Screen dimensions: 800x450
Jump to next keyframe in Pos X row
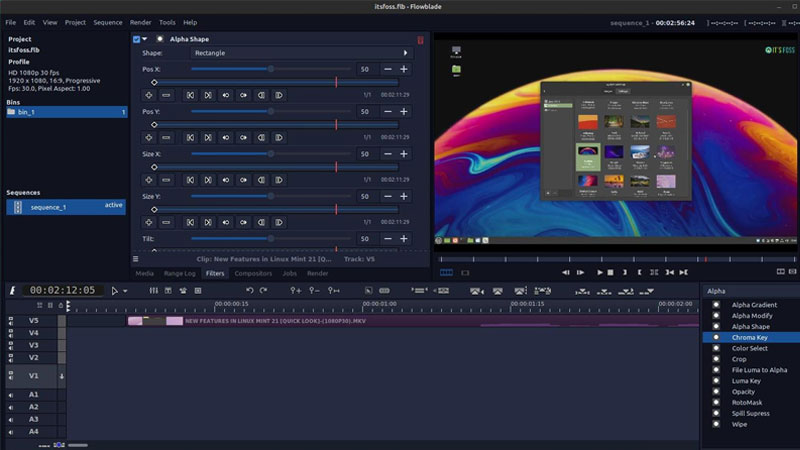(x=208, y=95)
